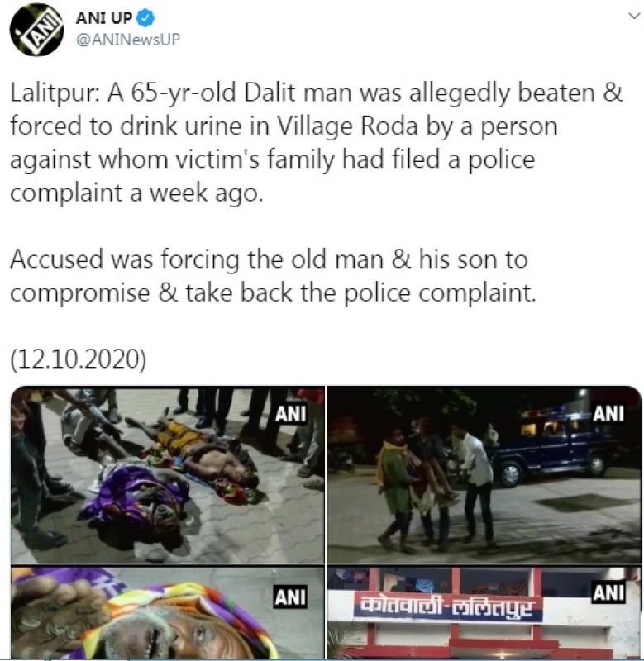Open the ANI UP profile avatar
Viewport: 644px width, 661px height.
coord(36,30)
